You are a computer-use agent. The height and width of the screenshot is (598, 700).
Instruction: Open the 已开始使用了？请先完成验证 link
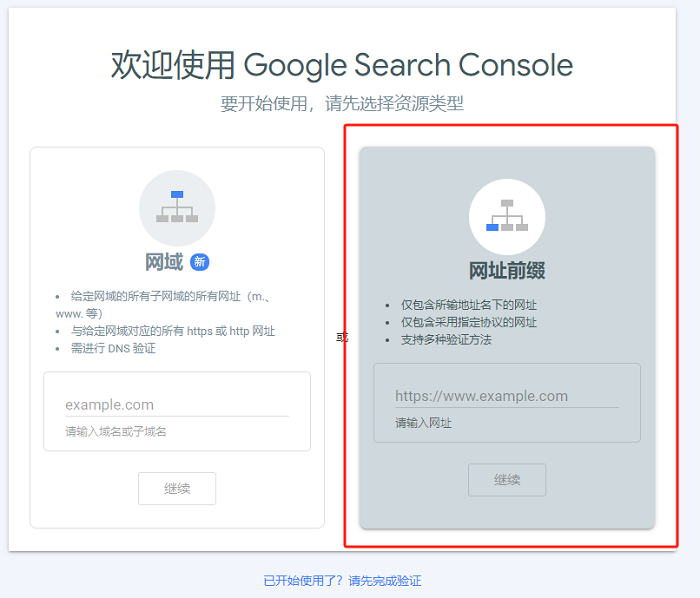342,581
